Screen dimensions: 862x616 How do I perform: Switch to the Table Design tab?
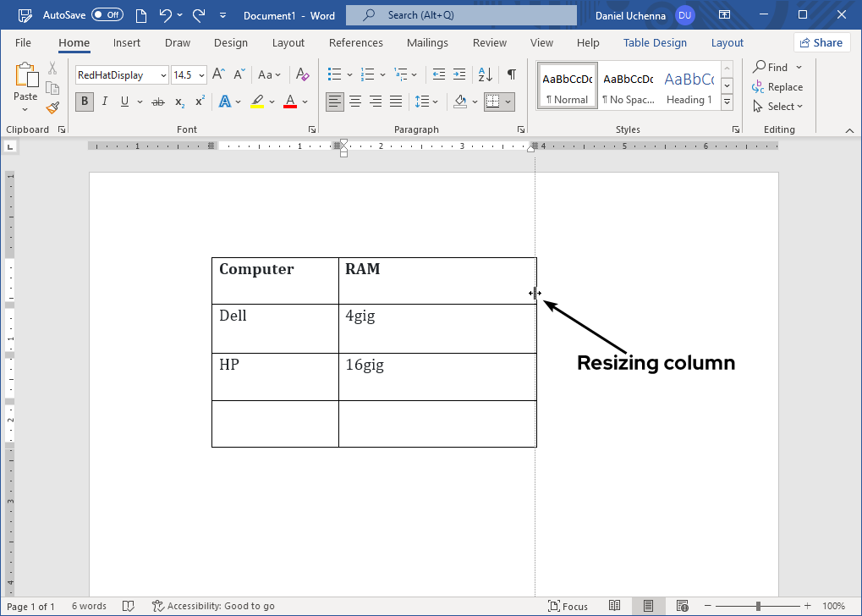655,42
